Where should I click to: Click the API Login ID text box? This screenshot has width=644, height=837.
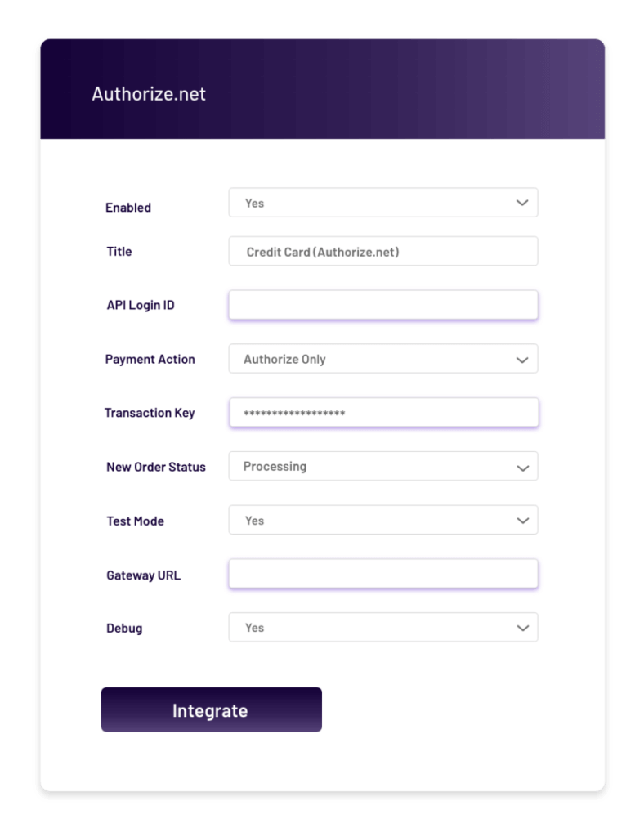click(x=383, y=305)
